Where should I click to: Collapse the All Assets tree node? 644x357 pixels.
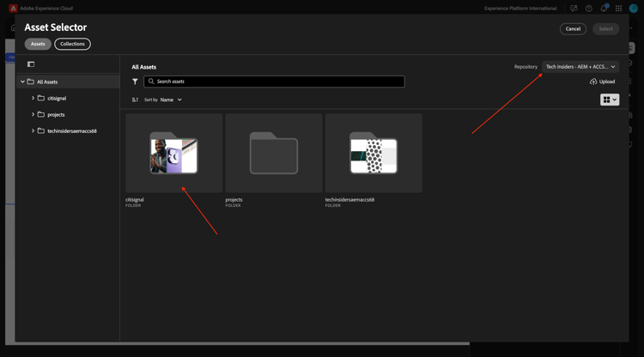pos(22,82)
